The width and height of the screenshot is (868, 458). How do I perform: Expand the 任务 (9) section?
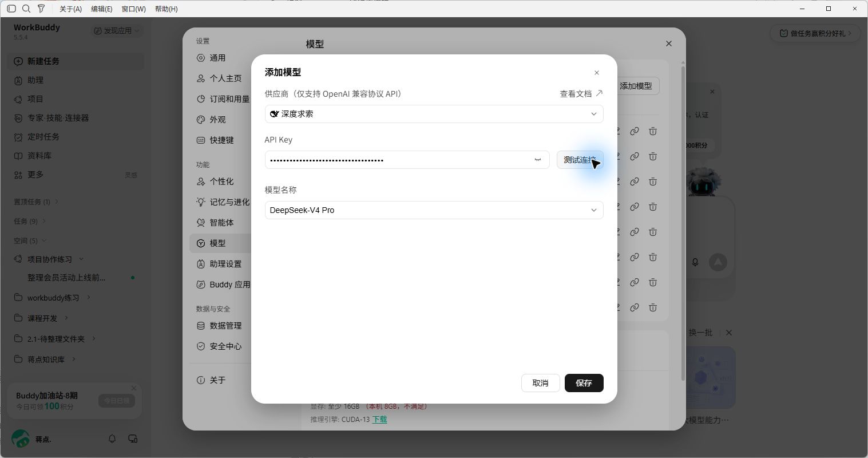click(x=30, y=221)
